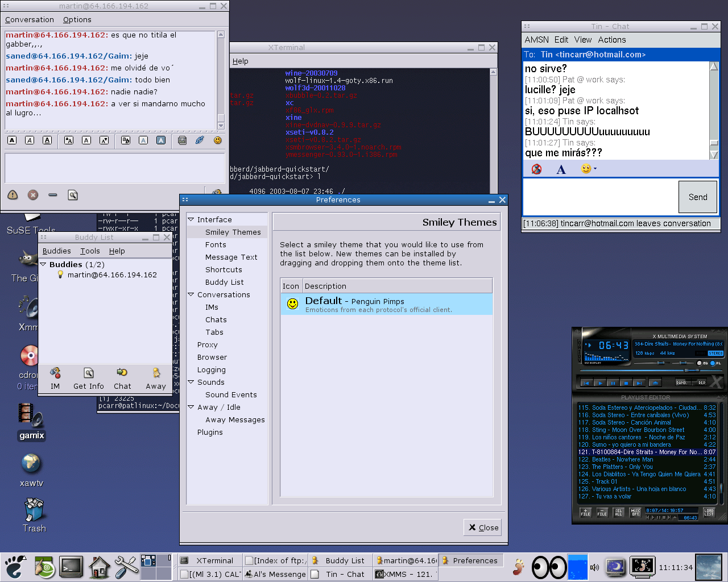Toggle underline formatting in Gaim conversation

click(x=47, y=140)
